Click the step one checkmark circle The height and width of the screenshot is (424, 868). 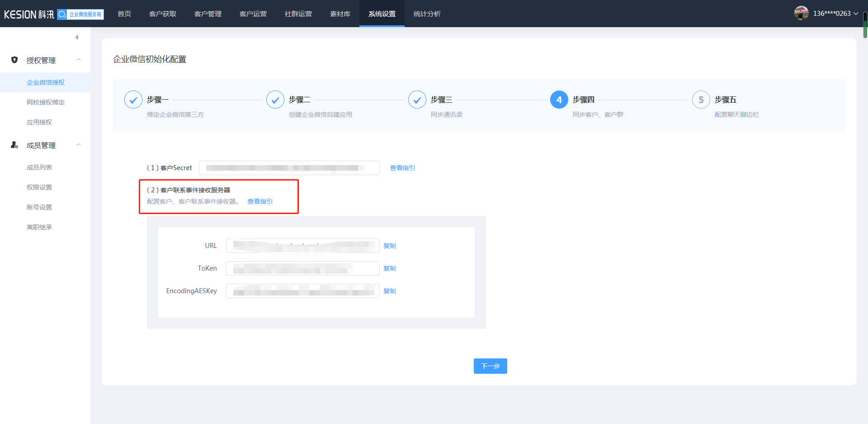click(x=133, y=100)
